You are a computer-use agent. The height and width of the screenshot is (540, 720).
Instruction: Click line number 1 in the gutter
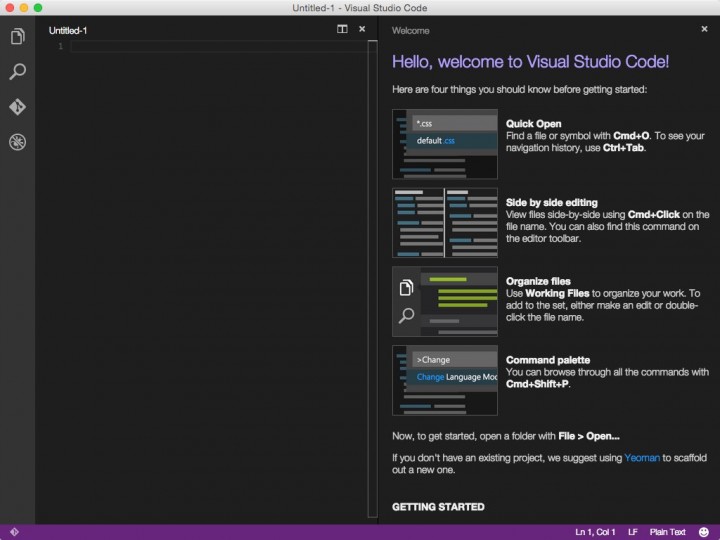coord(60,46)
